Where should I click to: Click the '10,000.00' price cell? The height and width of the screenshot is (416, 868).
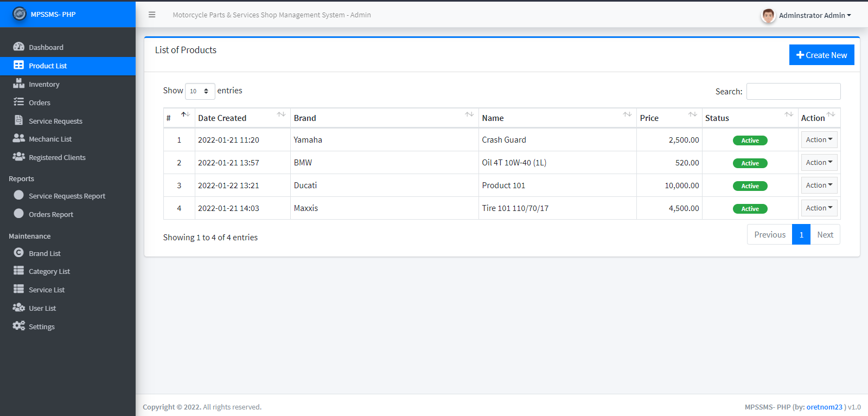(x=669, y=185)
